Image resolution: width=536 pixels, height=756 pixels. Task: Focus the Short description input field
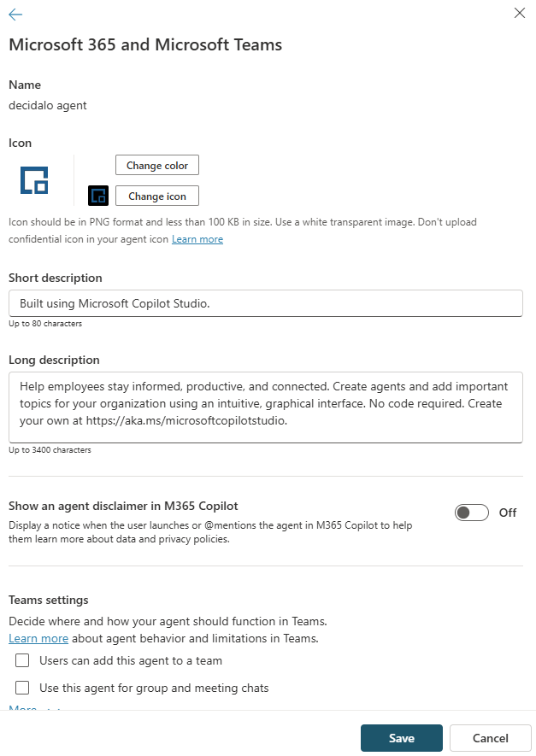266,303
